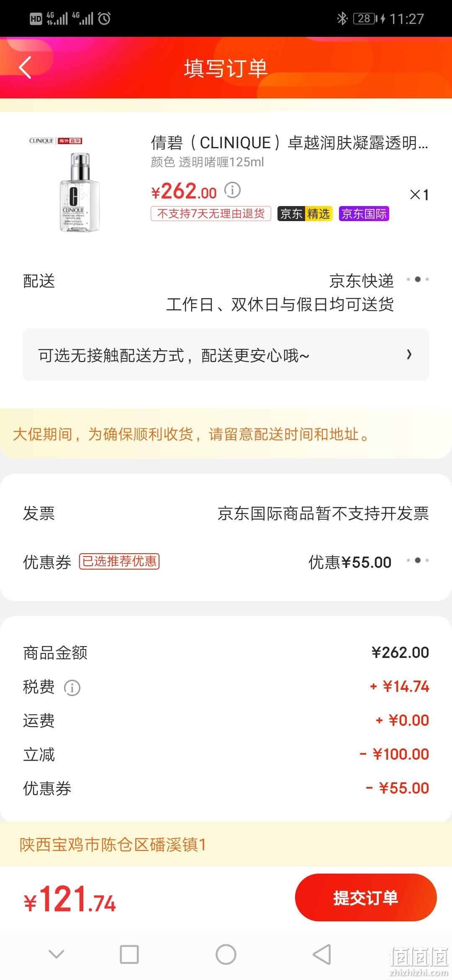
Task: Submit order with 提交订单 button
Action: coord(366,897)
